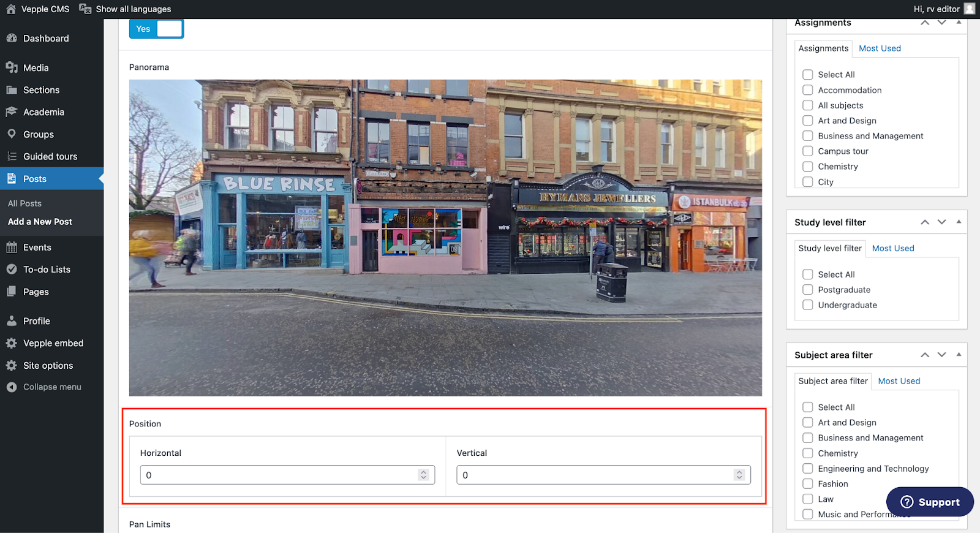This screenshot has width=980, height=533.
Task: Select the Subject area filter tab
Action: (833, 381)
